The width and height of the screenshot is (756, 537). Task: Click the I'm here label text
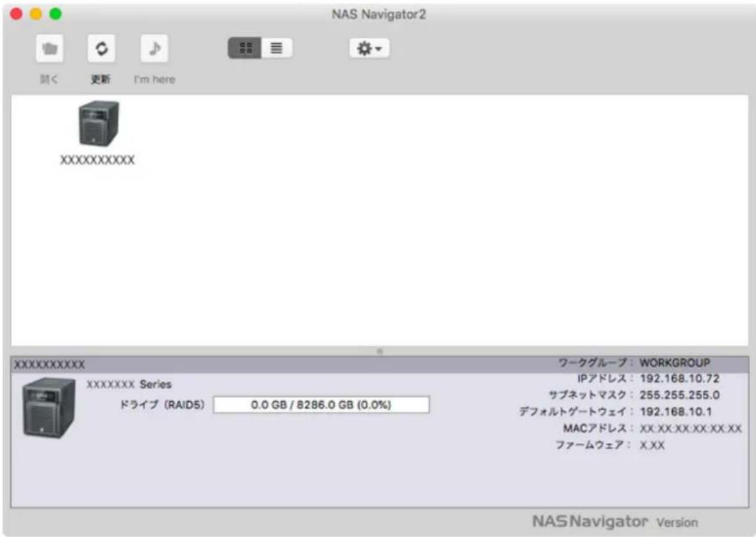pyautogui.click(x=154, y=79)
